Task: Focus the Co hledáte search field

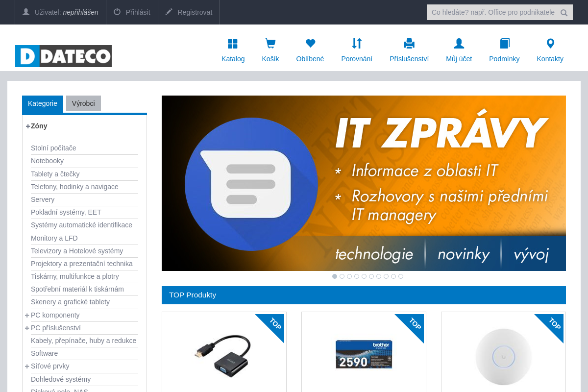Action: (x=493, y=12)
